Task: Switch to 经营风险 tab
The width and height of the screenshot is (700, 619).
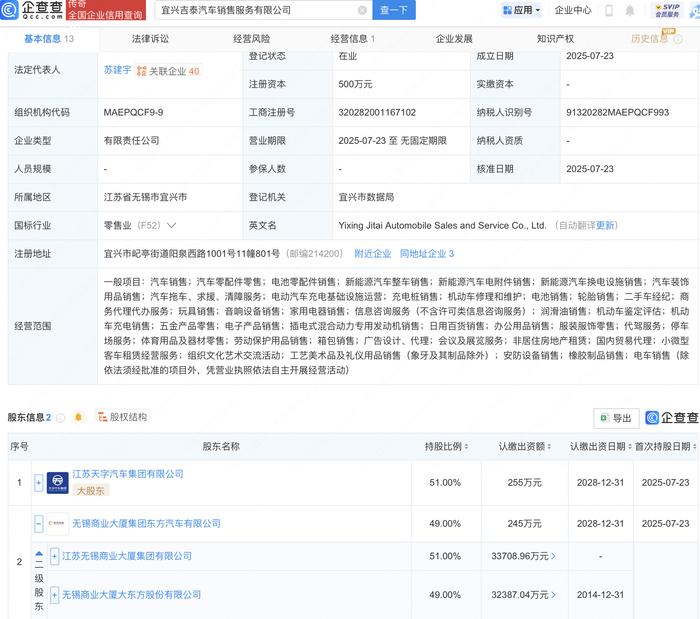Action: coord(251,39)
